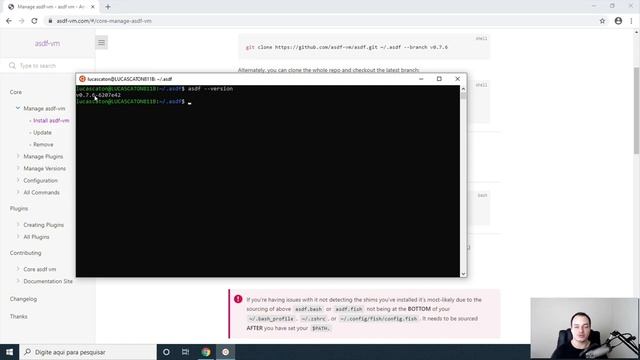The width and height of the screenshot is (640, 360).
Task: Click the terminal scrollbar up arrow
Action: 463,88
